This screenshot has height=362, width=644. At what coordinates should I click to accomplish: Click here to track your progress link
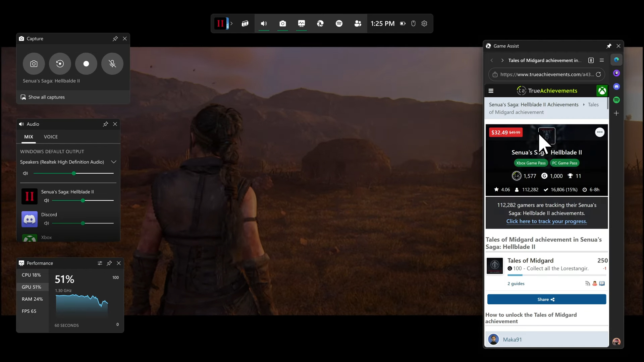coord(547,221)
